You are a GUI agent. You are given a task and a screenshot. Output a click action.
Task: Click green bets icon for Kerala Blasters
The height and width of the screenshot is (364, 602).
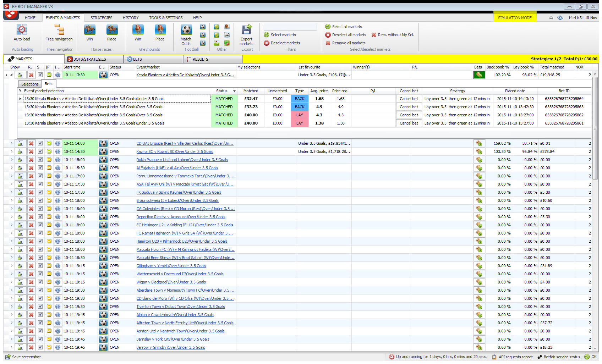479,75
